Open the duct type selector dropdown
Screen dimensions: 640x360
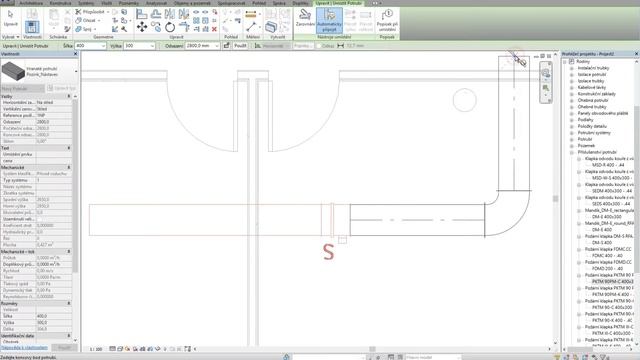point(76,71)
